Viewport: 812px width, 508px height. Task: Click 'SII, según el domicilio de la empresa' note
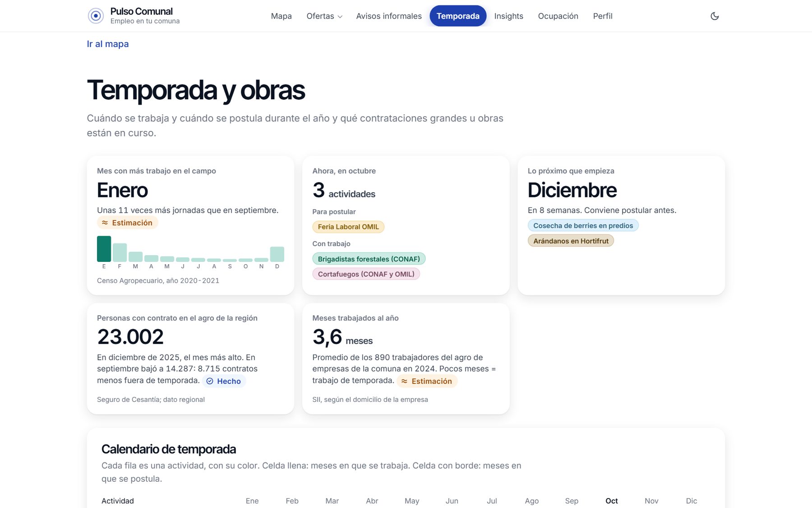370,400
